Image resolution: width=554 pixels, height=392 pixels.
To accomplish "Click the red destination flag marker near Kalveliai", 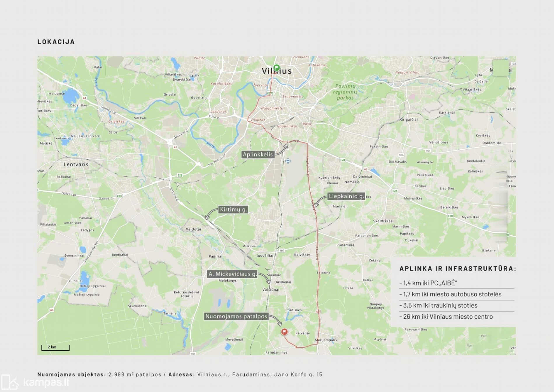I will click(284, 332).
